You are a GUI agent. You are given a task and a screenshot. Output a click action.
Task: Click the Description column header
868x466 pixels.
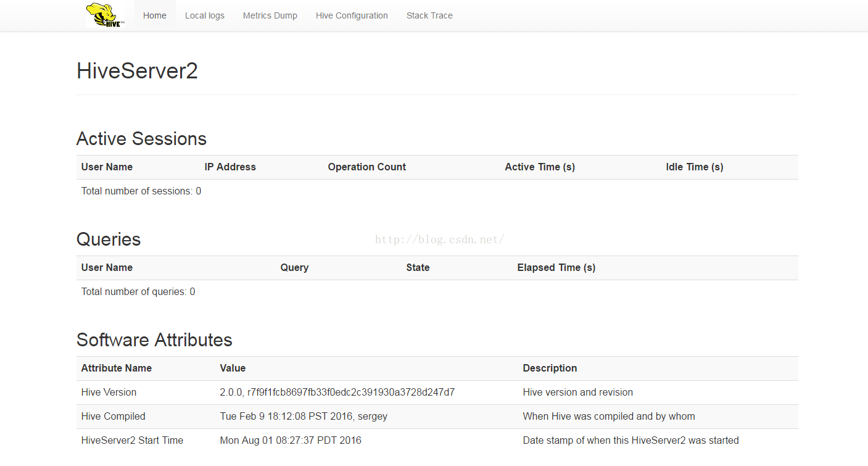[550, 368]
